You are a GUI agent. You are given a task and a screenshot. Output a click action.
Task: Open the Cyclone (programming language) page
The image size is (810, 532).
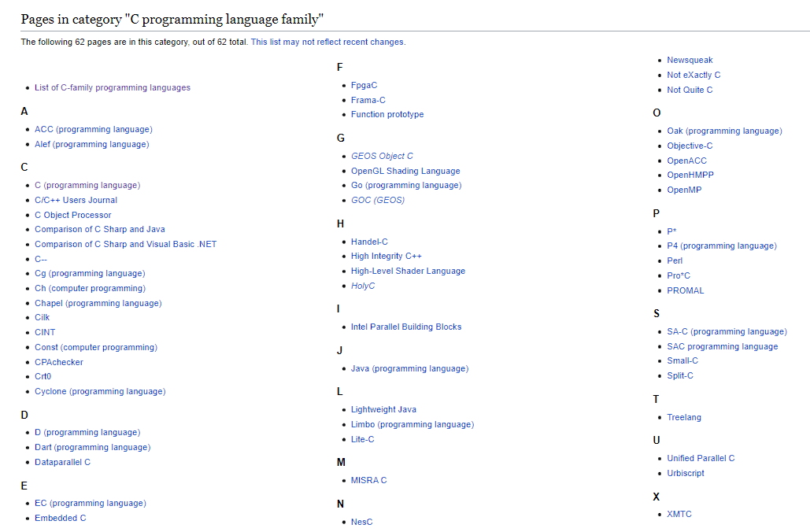[100, 391]
